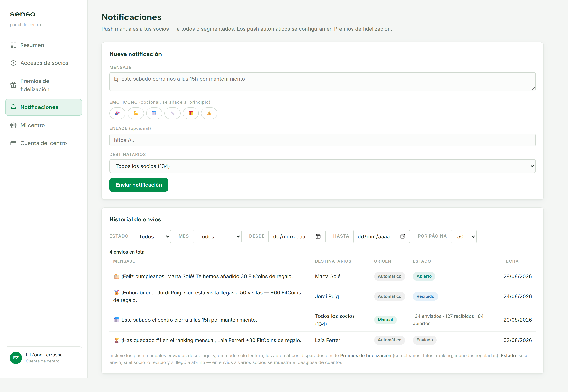568x392 pixels.
Task: Expand the Destinatarios dropdown
Action: [322, 166]
